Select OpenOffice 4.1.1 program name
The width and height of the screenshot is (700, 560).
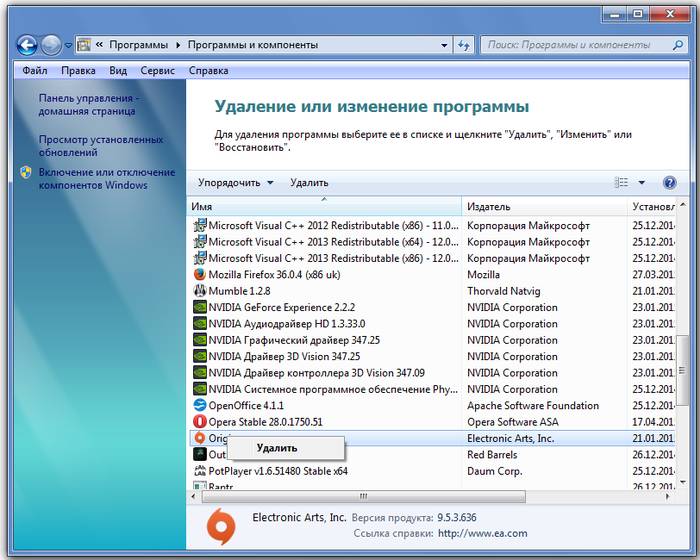point(246,405)
